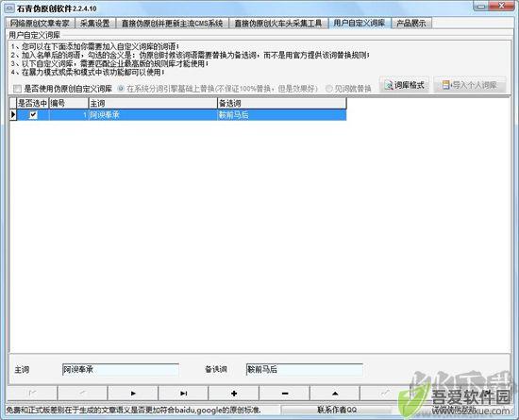Image resolution: width=519 pixels, height=420 pixels.
Task: Click the 主词 input field
Action: tap(121, 370)
